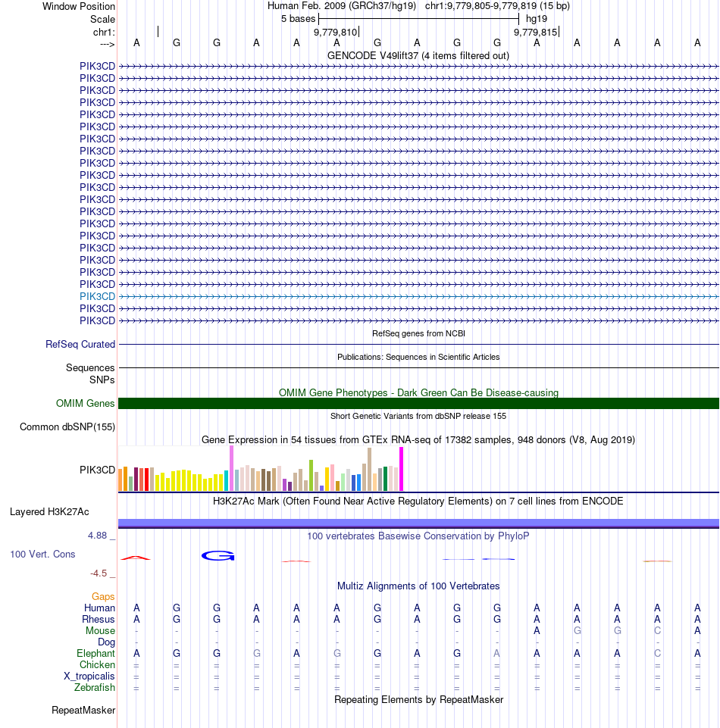Screen dimensions: 720x728
Task: Open 'Multiz Alignments of 100 Vertebrates' title
Action: (x=418, y=586)
